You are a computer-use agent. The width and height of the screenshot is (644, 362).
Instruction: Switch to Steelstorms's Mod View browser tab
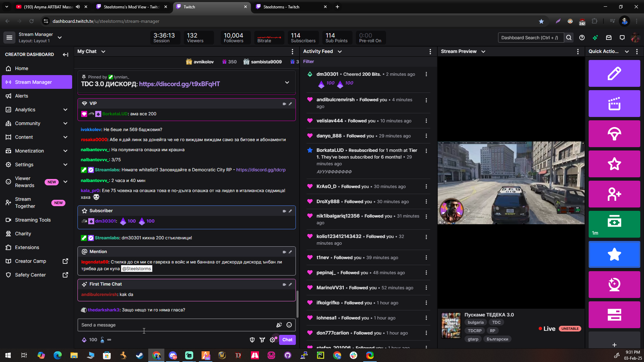click(x=131, y=7)
